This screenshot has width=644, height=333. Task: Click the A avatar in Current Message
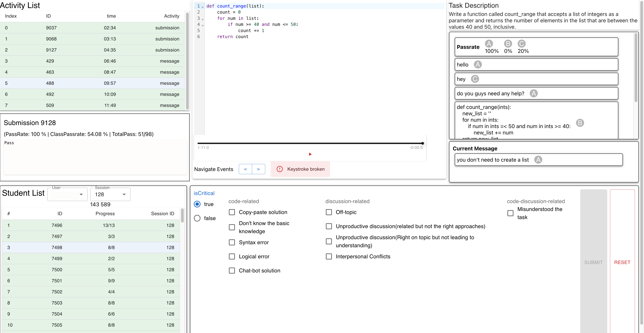tap(538, 160)
